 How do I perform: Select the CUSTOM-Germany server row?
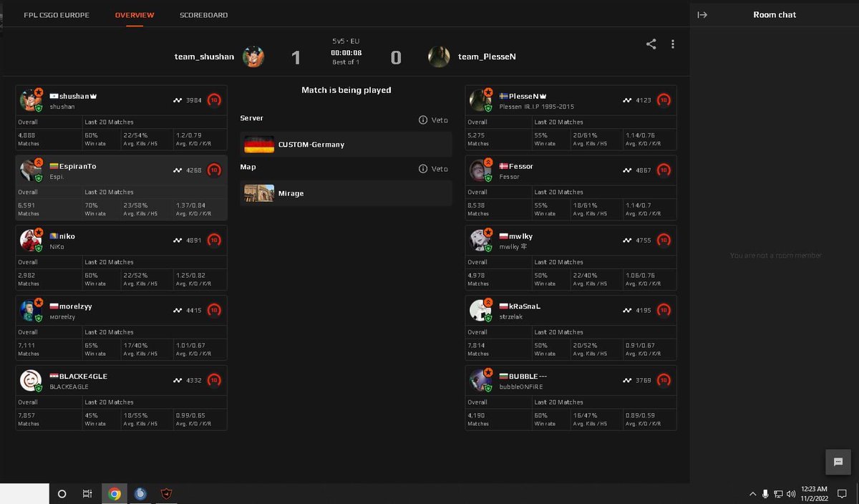coord(346,144)
